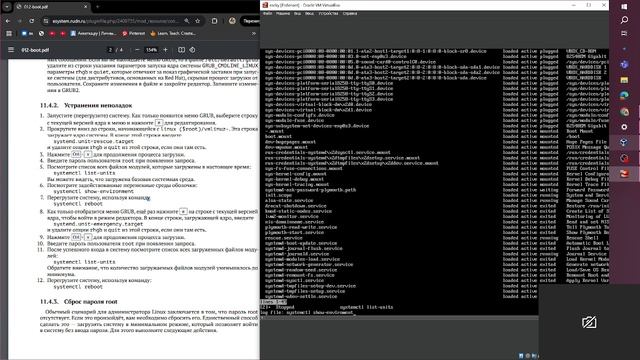Screen dimensions: 640x360
Task: Switch to VirtualBox cube icon on taskbar
Action: click(x=624, y=142)
